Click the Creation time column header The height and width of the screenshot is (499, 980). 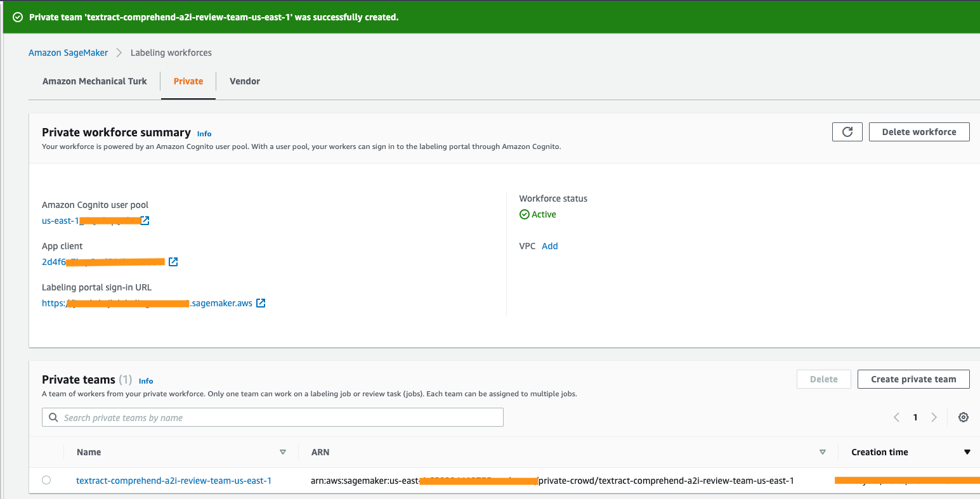click(x=880, y=452)
